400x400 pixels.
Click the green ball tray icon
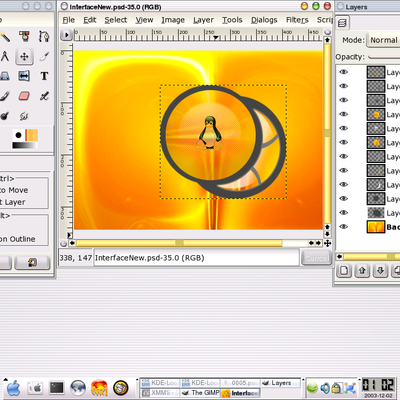pyautogui.click(x=313, y=388)
